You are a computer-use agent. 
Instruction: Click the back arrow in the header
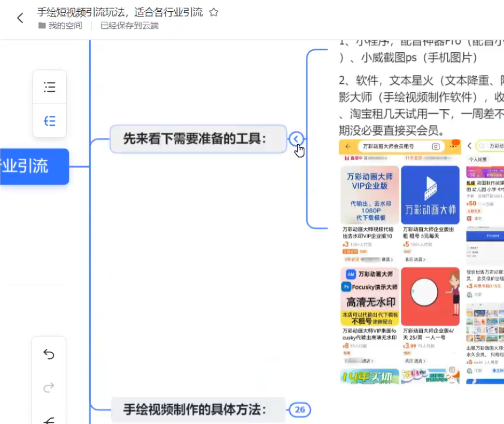click(x=20, y=18)
